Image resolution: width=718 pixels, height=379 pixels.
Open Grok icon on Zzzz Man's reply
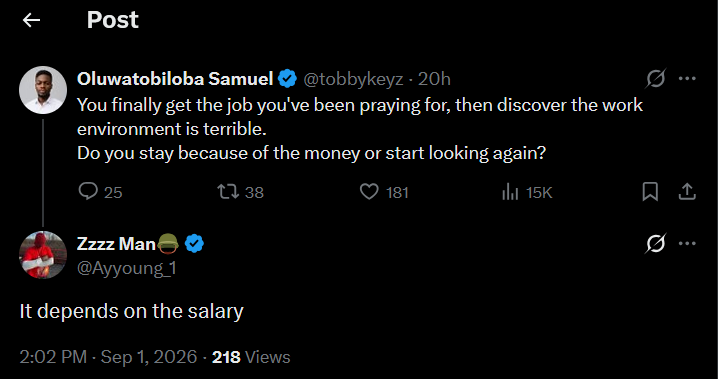[655, 244]
